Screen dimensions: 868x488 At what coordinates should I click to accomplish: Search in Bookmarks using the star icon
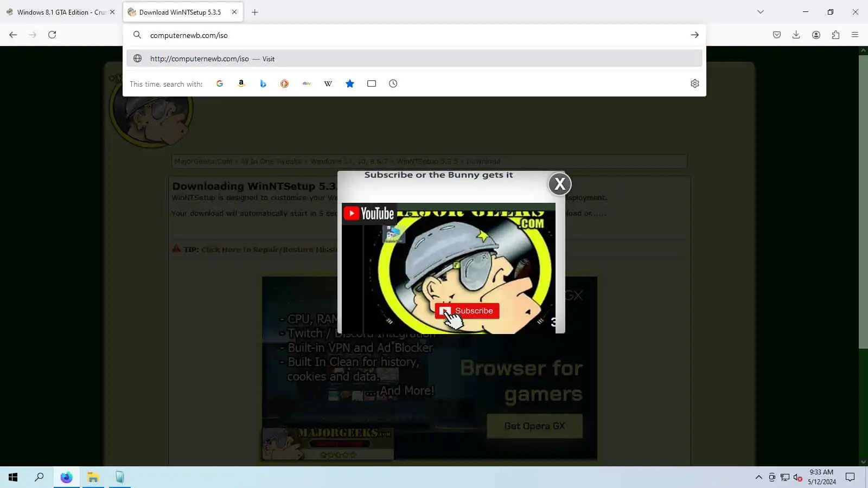(x=350, y=84)
